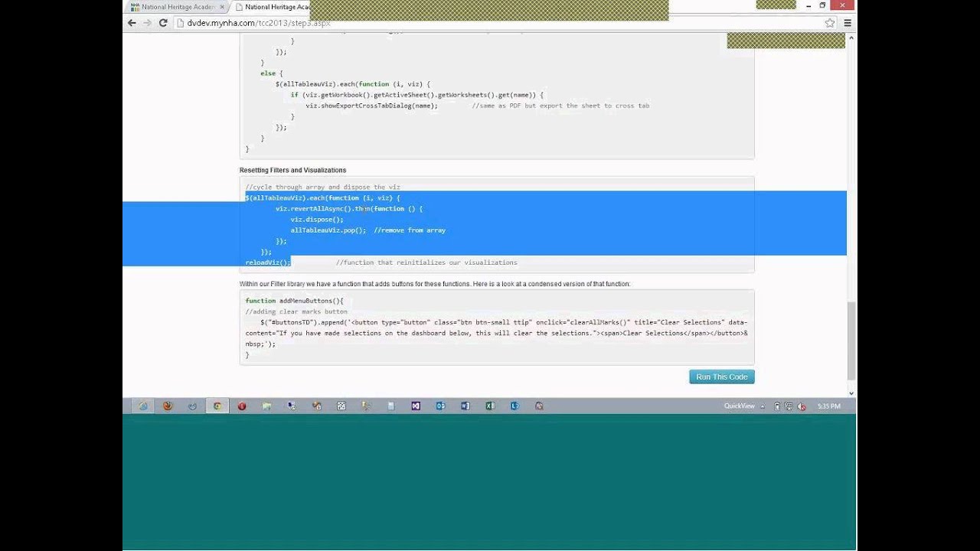The height and width of the screenshot is (551, 980).
Task: Reload the current page
Action: click(163, 23)
